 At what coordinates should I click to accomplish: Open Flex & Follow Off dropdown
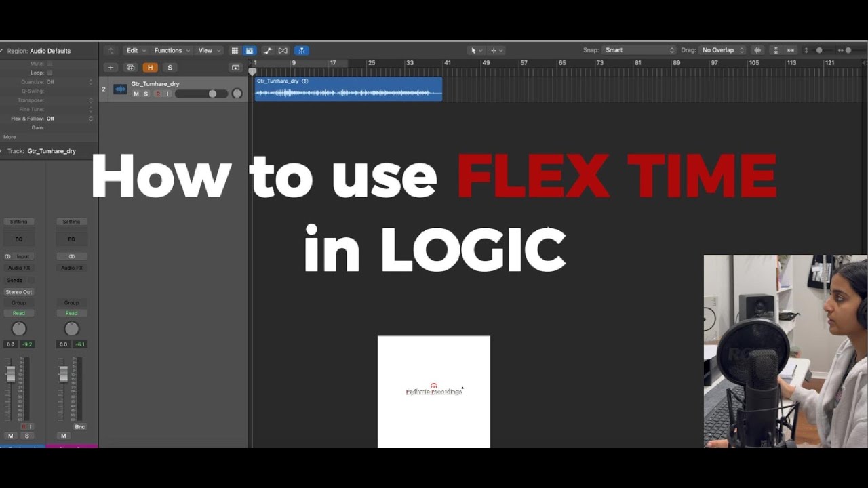tap(69, 119)
